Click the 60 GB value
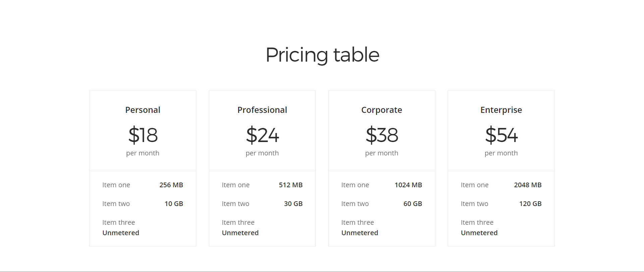This screenshot has height=272, width=644. pyautogui.click(x=413, y=204)
